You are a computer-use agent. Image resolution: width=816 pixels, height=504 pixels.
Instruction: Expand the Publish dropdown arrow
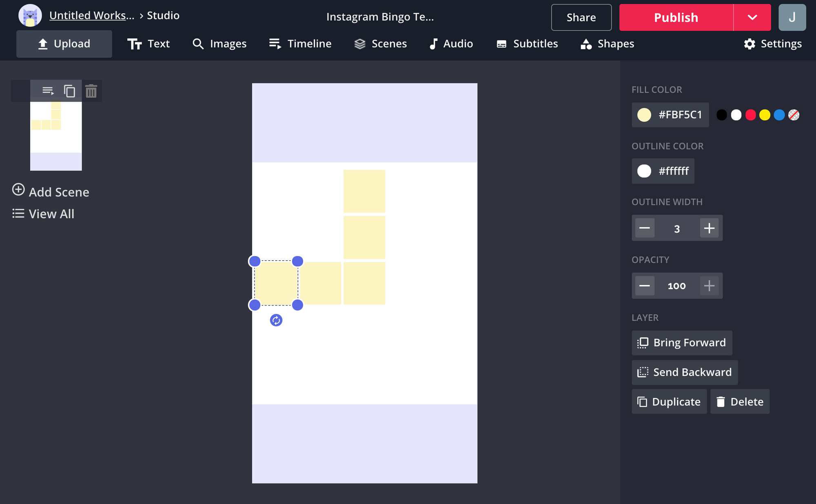(x=752, y=18)
